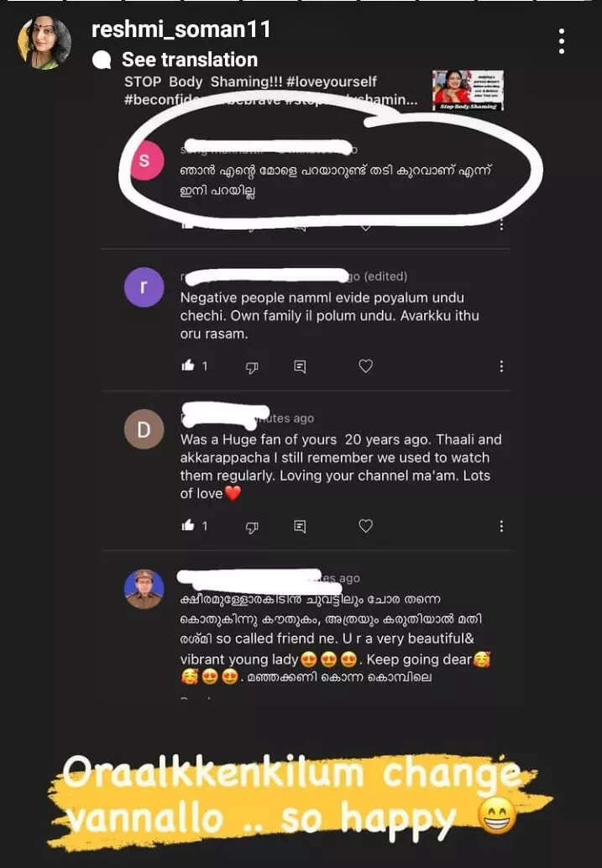Click See translation link

click(x=189, y=59)
